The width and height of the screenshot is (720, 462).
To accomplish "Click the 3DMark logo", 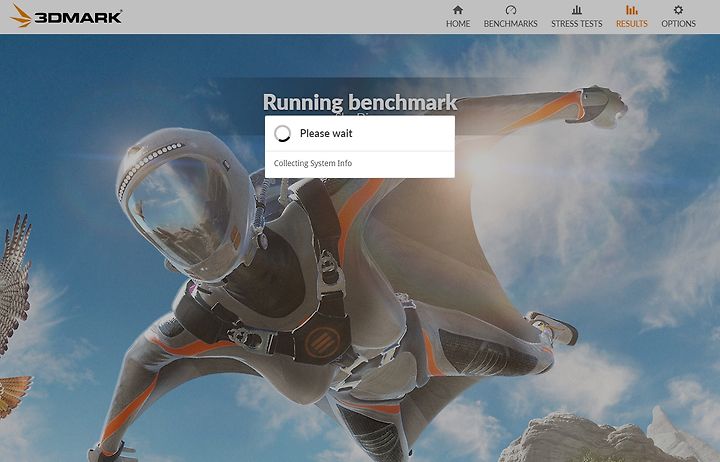I will 66,17.
